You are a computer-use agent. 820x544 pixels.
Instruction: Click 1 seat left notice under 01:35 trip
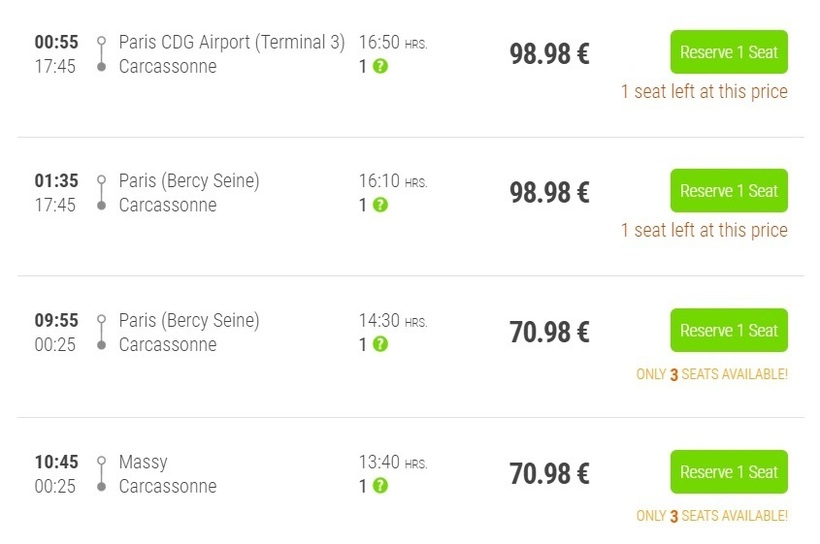click(704, 230)
